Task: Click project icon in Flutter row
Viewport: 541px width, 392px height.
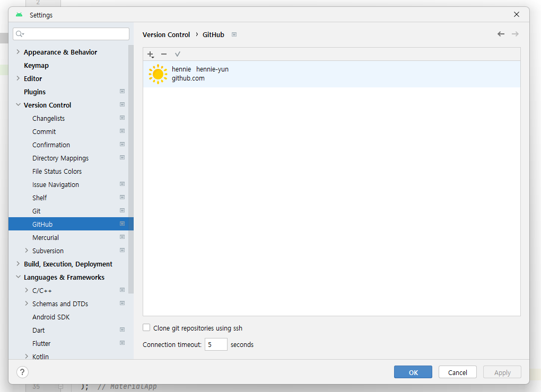Action: pyautogui.click(x=122, y=343)
